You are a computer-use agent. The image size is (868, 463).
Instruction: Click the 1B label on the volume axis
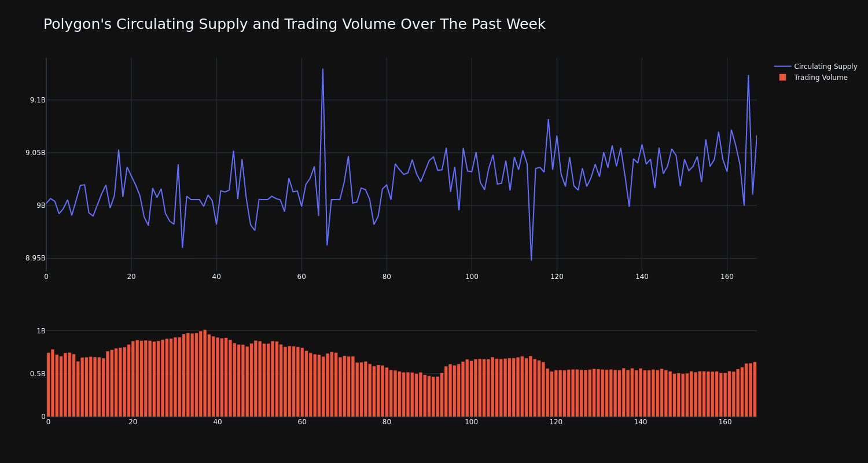(41, 331)
